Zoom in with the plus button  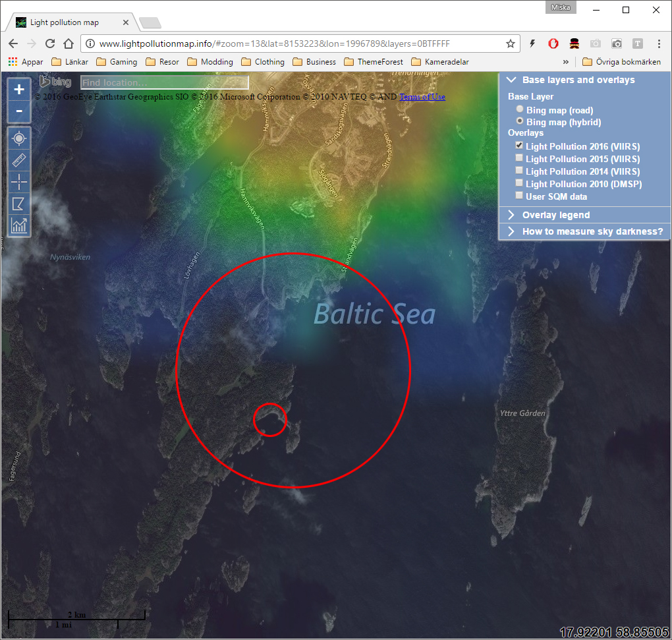tap(19, 90)
